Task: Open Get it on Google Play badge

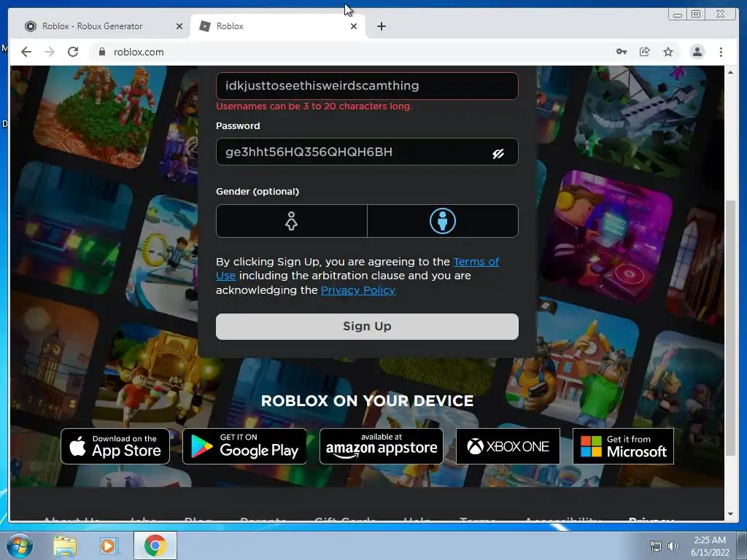Action: coord(244,446)
